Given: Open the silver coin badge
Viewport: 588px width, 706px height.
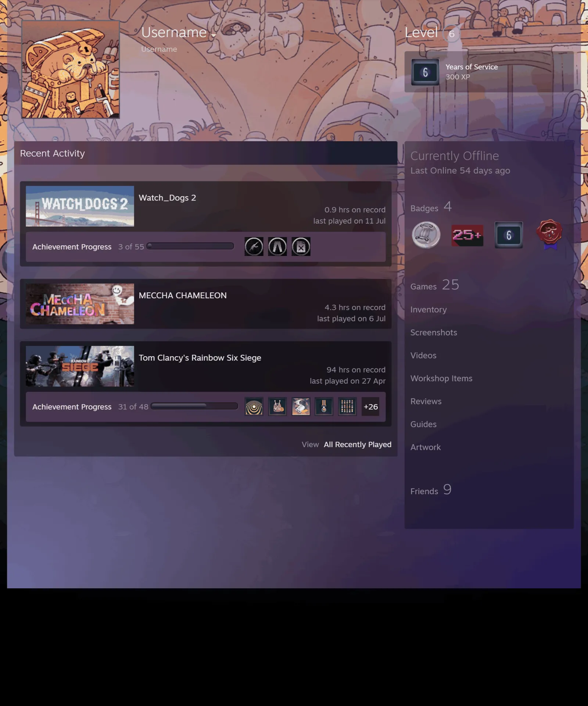Looking at the screenshot, I should pyautogui.click(x=426, y=235).
